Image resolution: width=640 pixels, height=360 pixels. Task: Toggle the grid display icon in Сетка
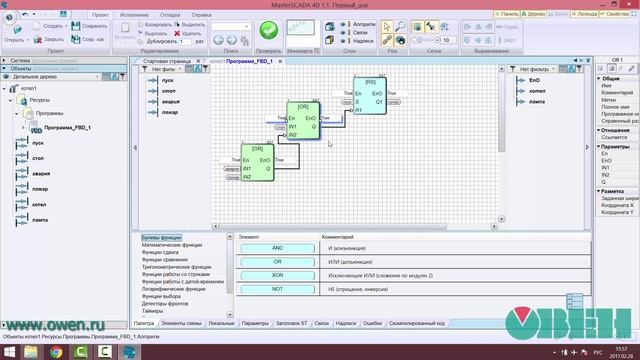[417, 27]
